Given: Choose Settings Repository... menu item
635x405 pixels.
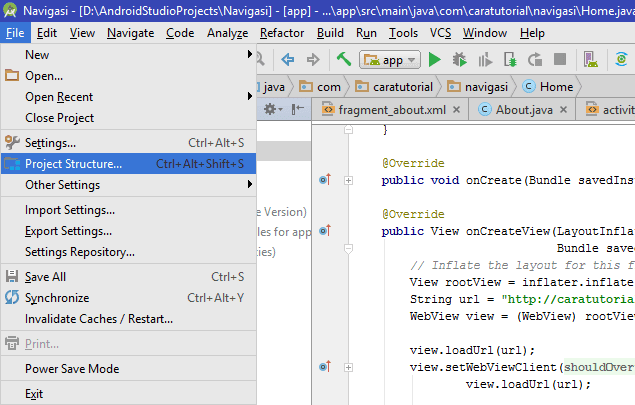Looking at the screenshot, I should [128, 252].
